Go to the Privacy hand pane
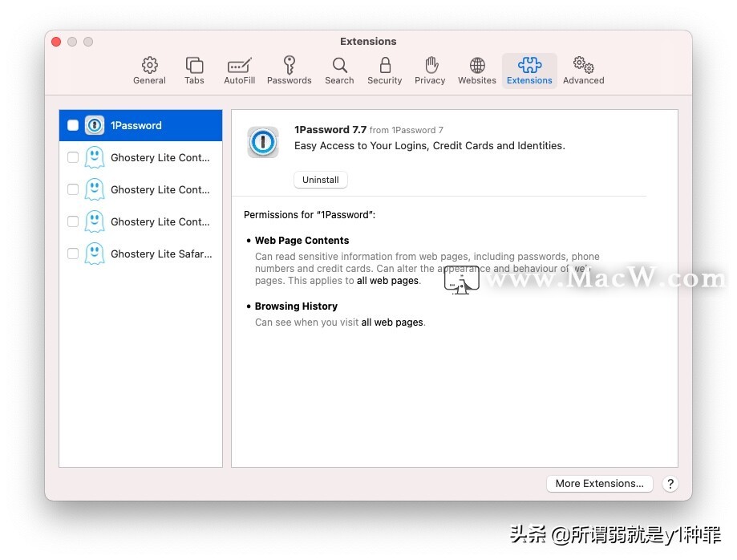The width and height of the screenshot is (737, 560). (x=430, y=71)
